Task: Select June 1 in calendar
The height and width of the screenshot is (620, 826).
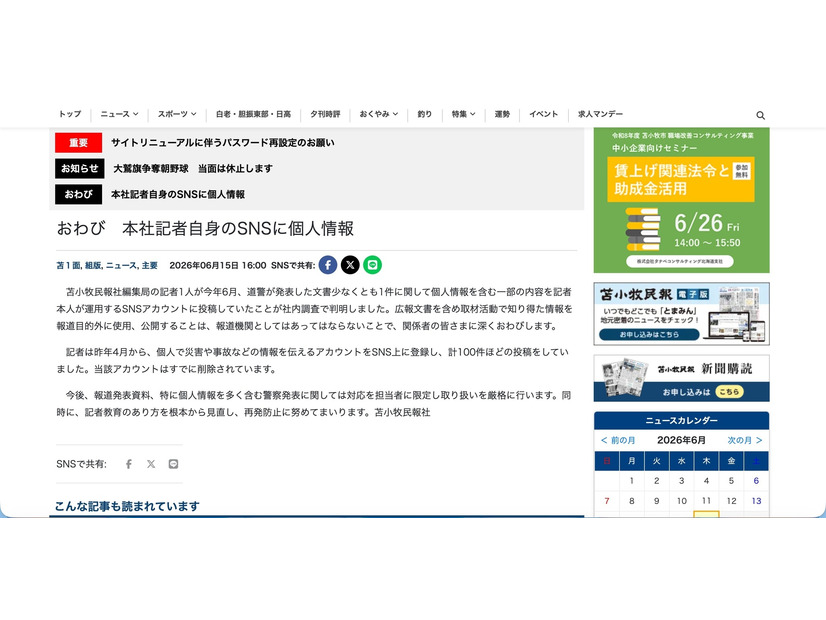Action: (x=632, y=481)
